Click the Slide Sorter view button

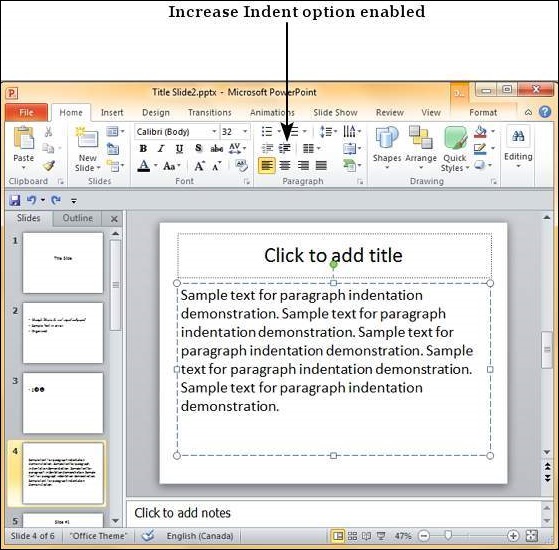pos(352,535)
